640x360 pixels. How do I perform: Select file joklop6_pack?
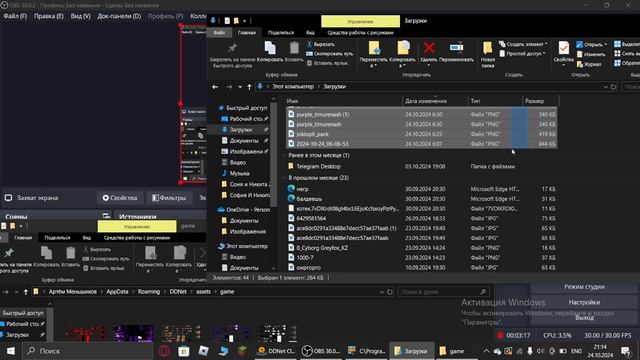click(x=313, y=134)
